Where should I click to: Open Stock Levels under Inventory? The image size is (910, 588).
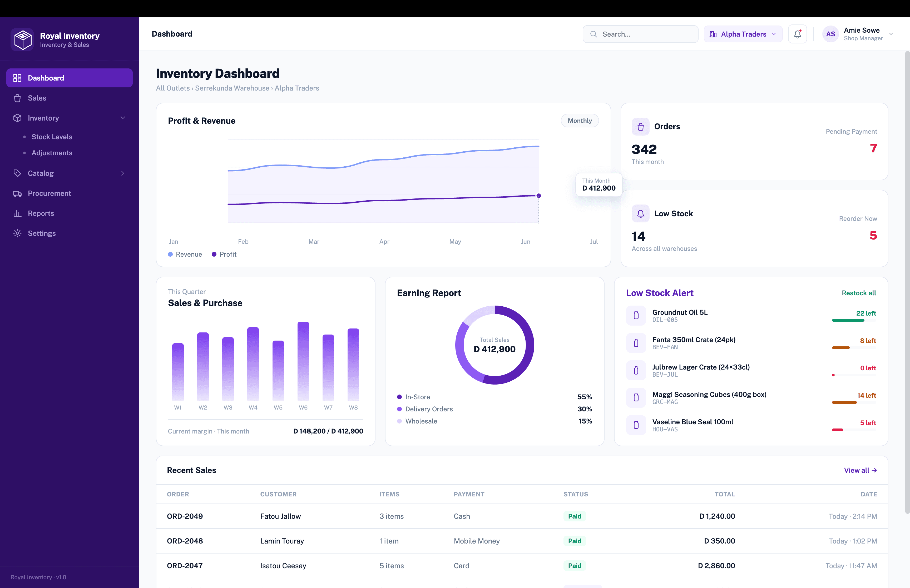[x=52, y=137]
